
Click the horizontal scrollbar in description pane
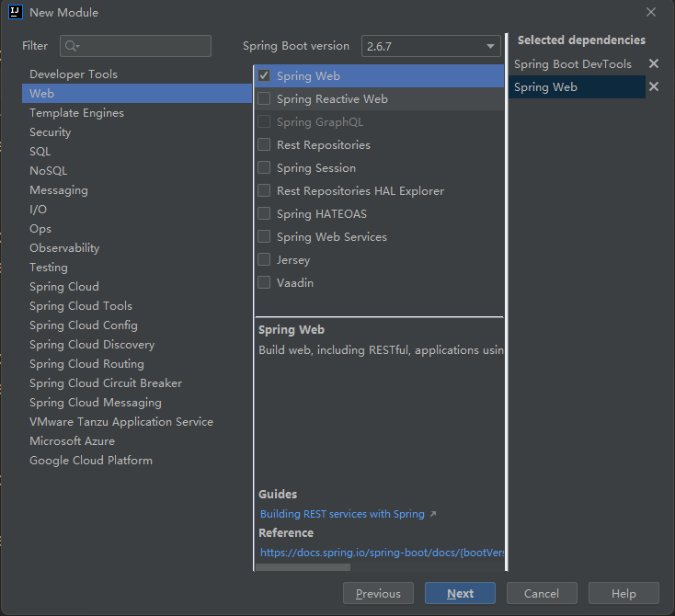coord(303,567)
